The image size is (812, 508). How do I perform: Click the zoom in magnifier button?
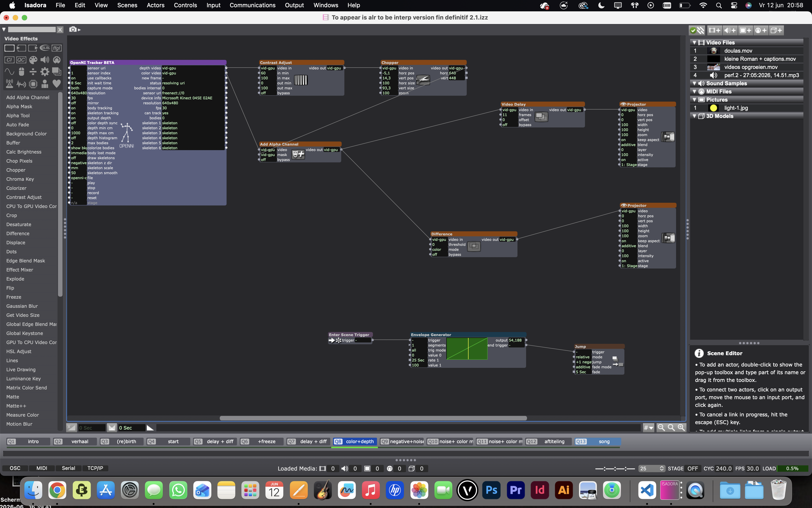pyautogui.click(x=681, y=428)
